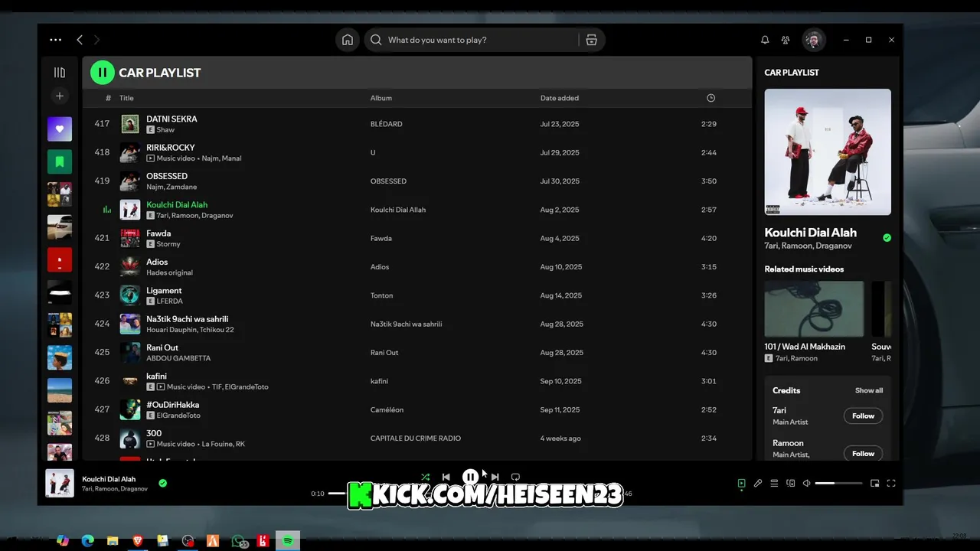Follow the artist 7ari
980x551 pixels.
pyautogui.click(x=863, y=416)
